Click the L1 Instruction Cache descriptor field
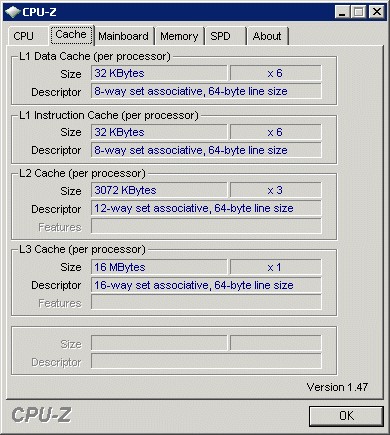This screenshot has height=435, width=390. [206, 150]
